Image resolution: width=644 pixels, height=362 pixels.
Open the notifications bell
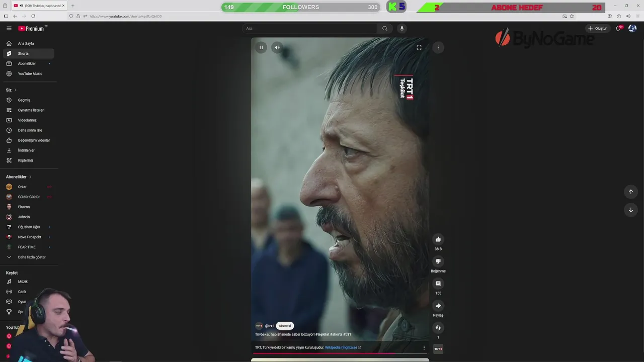[618, 29]
